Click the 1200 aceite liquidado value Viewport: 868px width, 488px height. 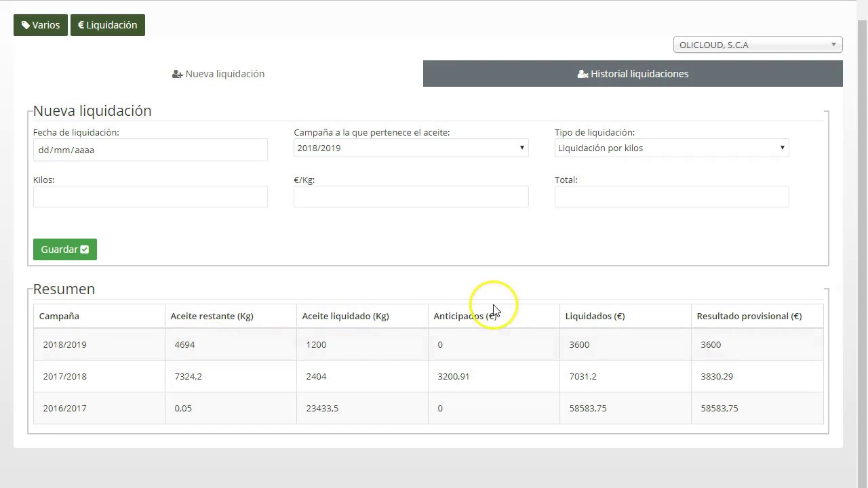click(x=316, y=344)
